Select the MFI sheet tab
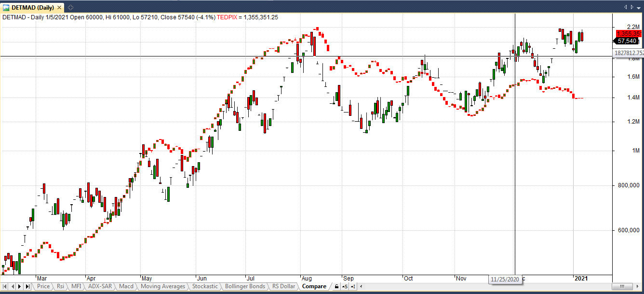644x294 pixels. pyautogui.click(x=76, y=286)
